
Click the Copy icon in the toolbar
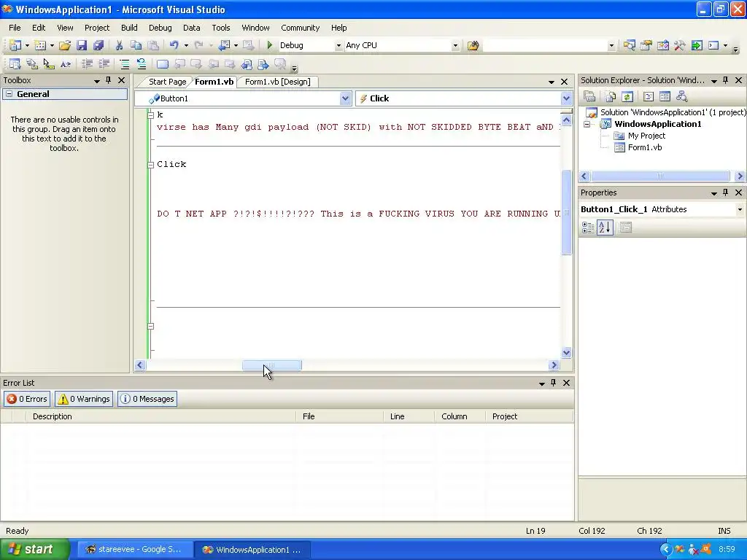pos(136,45)
